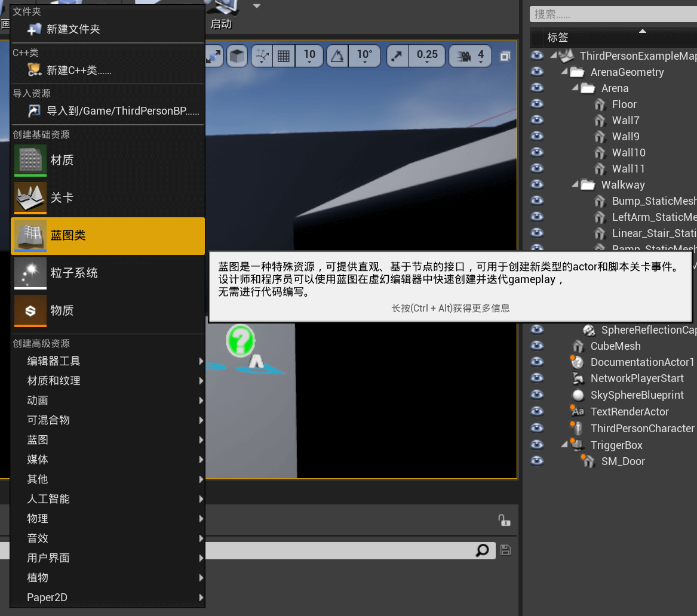Toggle the world/local coordinate cube icon
This screenshot has height=616, width=697.
click(x=237, y=56)
